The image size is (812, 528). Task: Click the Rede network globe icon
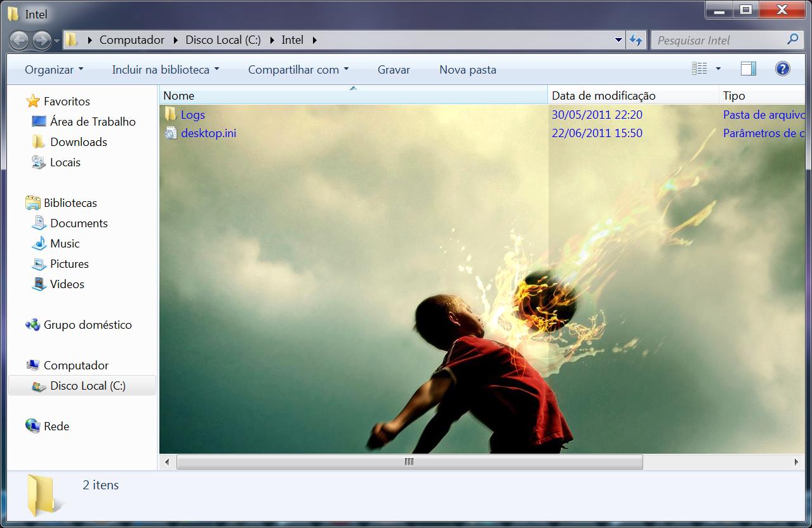(33, 426)
